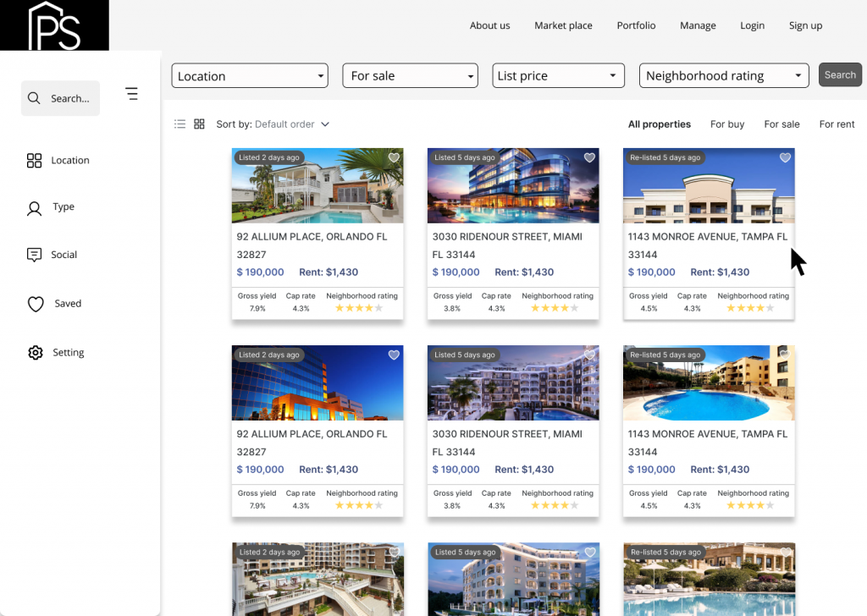Open the Type section in sidebar
This screenshot has height=616, width=867.
pos(35,207)
